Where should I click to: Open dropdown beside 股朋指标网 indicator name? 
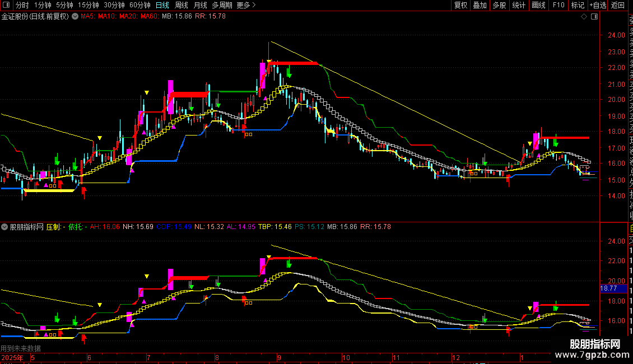pyautogui.click(x=6, y=227)
